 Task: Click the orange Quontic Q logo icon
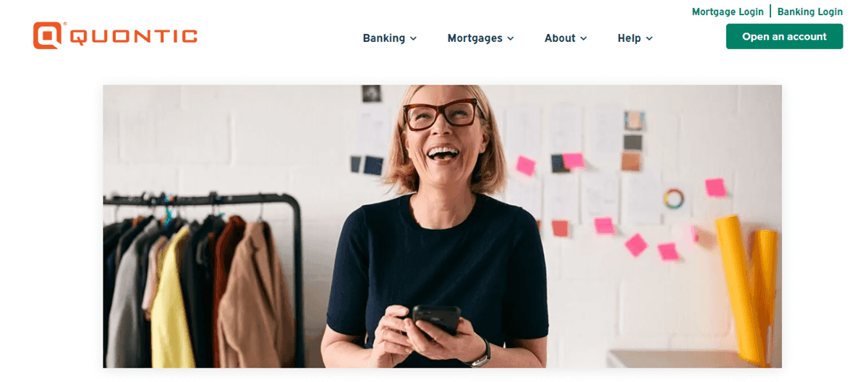(x=48, y=35)
